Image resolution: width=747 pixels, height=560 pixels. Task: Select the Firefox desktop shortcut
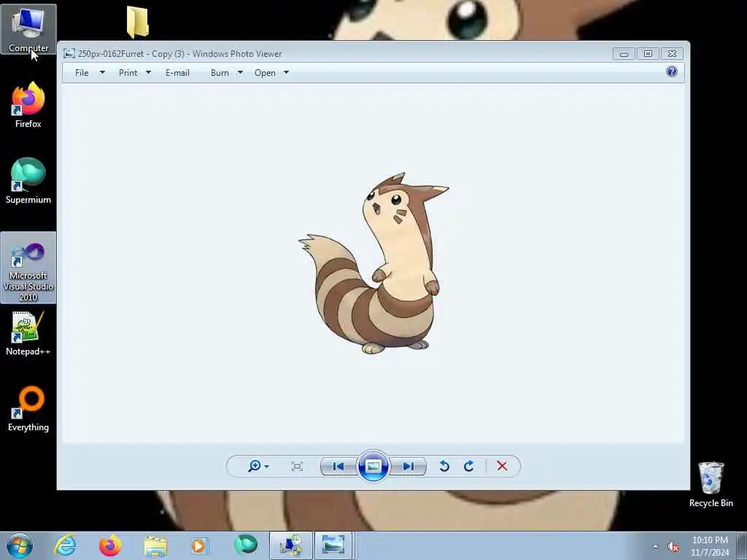(28, 105)
